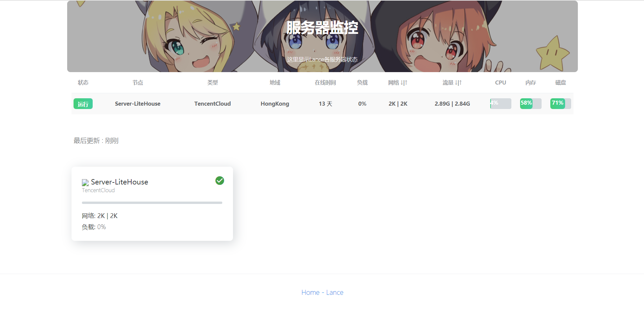Screen dimensions: 644x323
Task: Select the CPU usage indicator bar
Action: click(500, 104)
